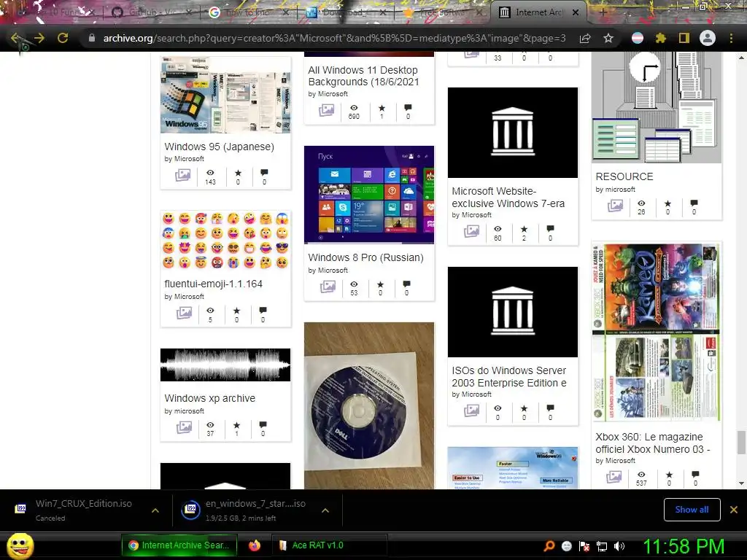Open Microsoft Website-exclusive Windows 7-era item
This screenshot has height=560, width=747.
(x=508, y=197)
